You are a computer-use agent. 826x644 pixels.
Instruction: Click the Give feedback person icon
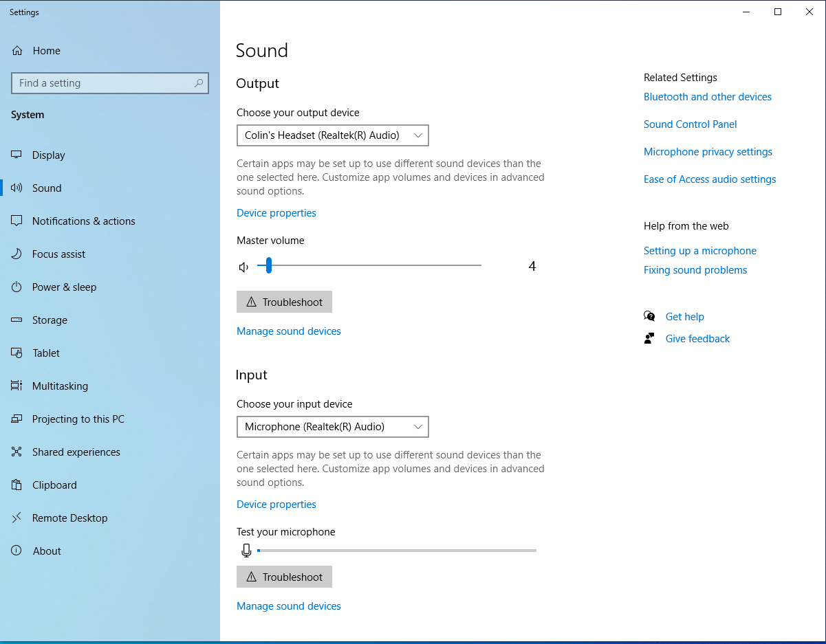[649, 339]
